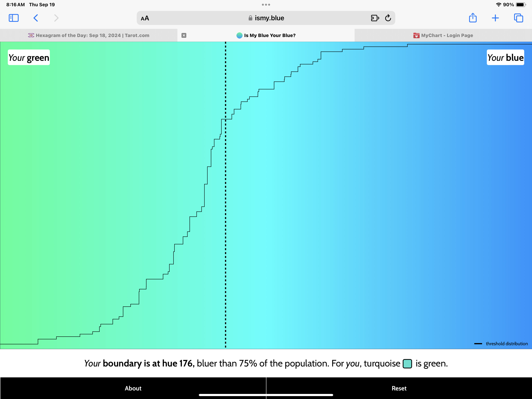Open the extensions puzzle icon in address bar
The width and height of the screenshot is (532, 399).
pos(375,18)
